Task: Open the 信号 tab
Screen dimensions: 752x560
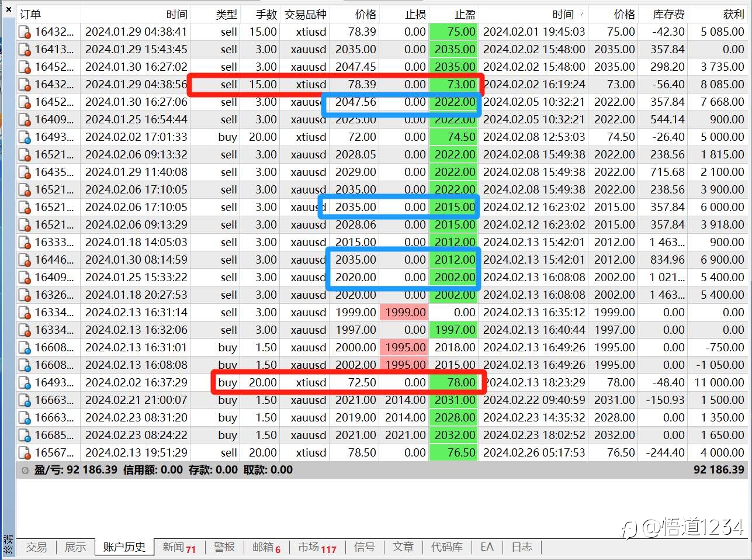Action: [365, 547]
